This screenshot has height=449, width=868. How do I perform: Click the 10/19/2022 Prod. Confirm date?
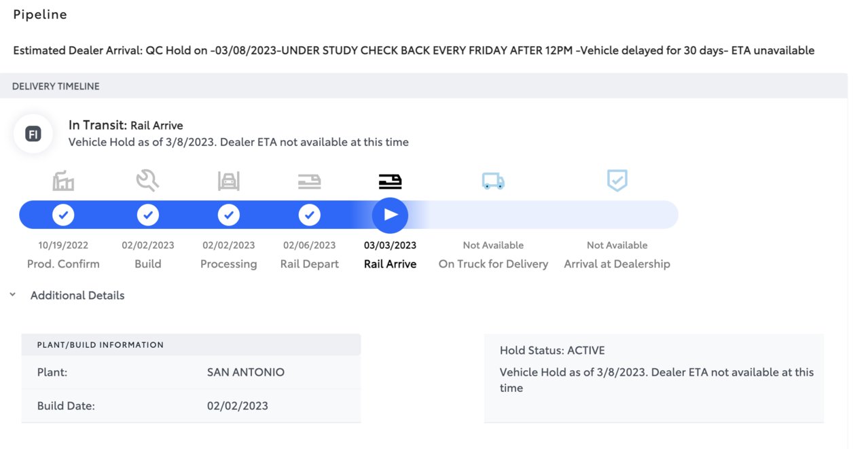(63, 245)
